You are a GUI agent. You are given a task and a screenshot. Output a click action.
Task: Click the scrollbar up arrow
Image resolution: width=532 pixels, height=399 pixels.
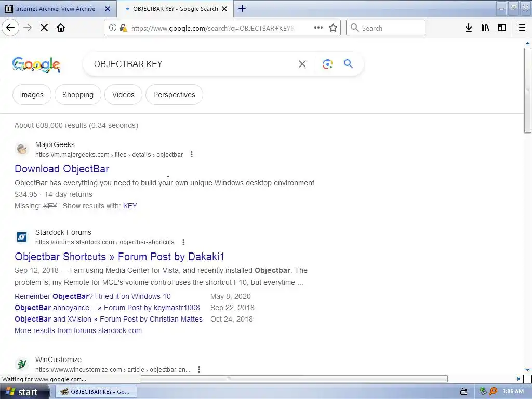pyautogui.click(x=527, y=43)
